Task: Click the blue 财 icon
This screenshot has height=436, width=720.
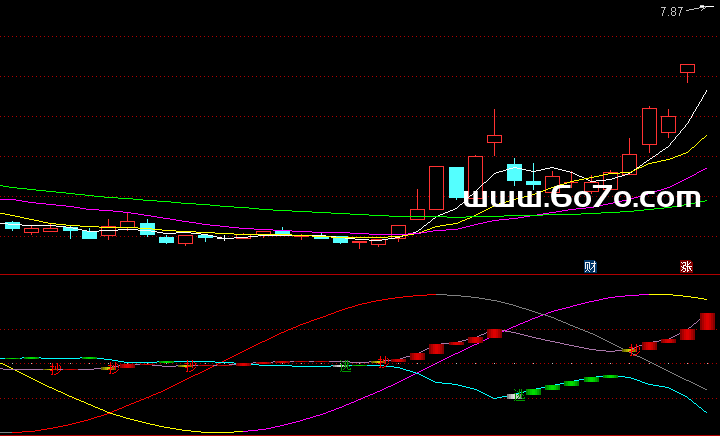Action: (590, 266)
